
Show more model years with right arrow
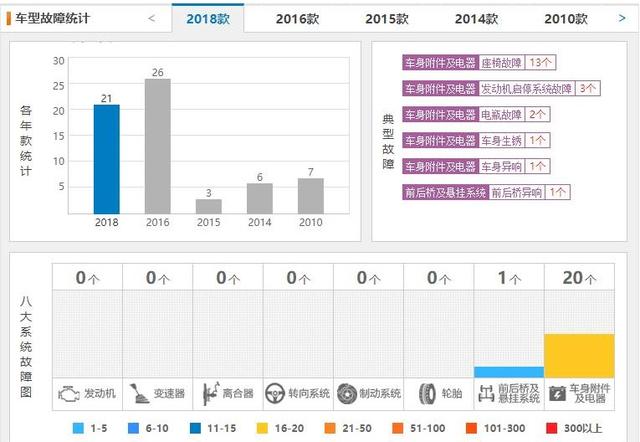click(x=622, y=18)
